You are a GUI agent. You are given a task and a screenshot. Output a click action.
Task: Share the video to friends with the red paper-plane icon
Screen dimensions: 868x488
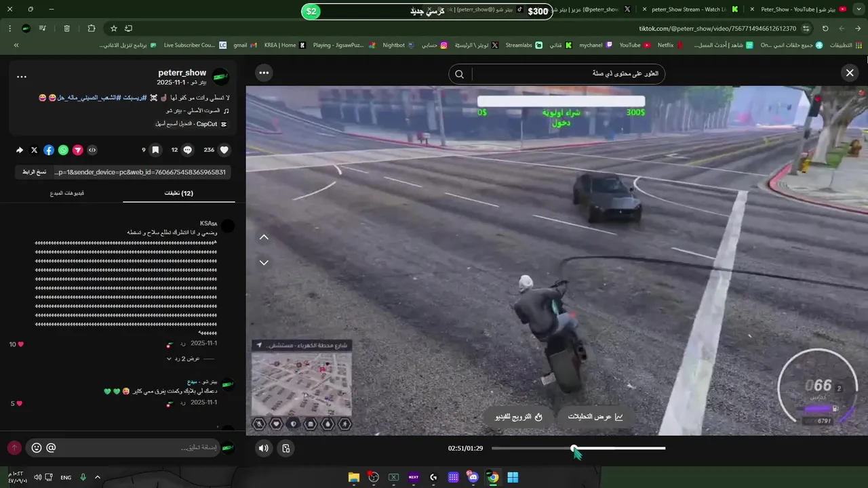(78, 150)
